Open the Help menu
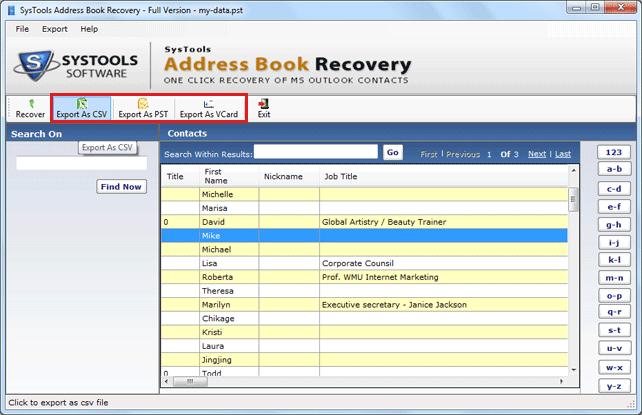This screenshot has width=642, height=415. pyautogui.click(x=89, y=29)
